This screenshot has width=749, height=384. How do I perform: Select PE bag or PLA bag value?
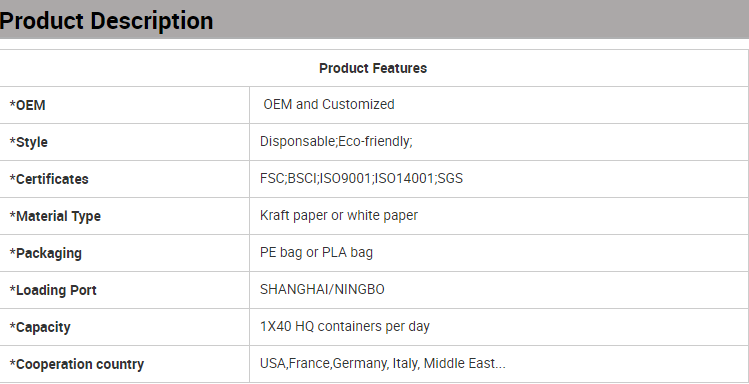[x=316, y=253]
